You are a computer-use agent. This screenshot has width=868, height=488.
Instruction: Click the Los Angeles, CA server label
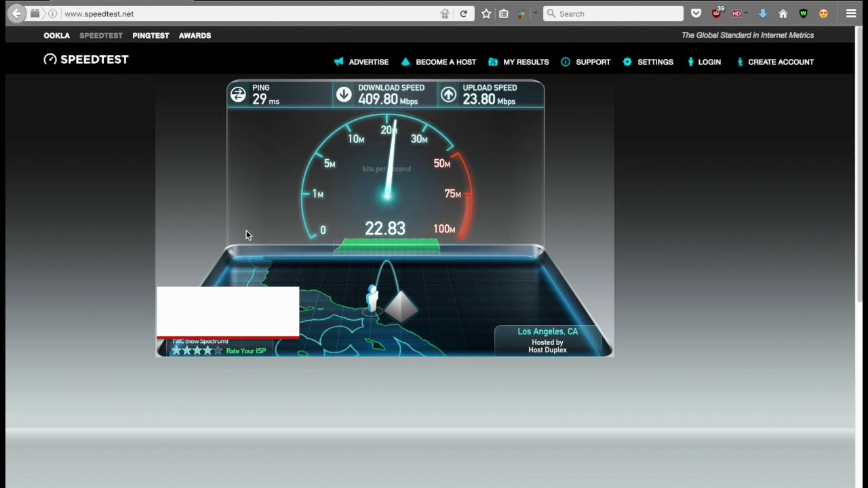548,331
